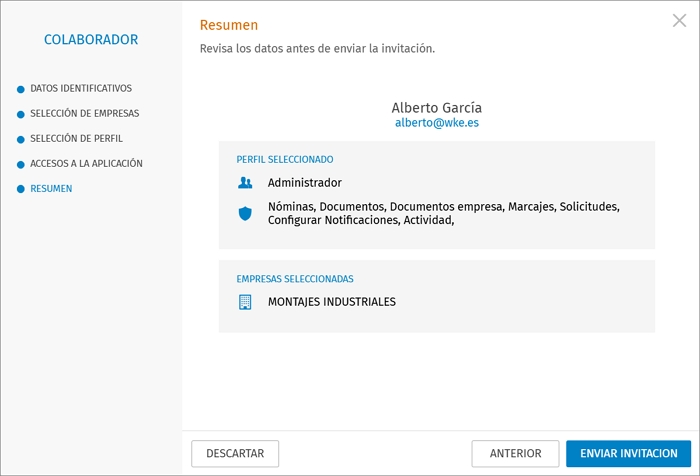The width and height of the screenshot is (700, 476).
Task: Discard the invitation with Descartar
Action: click(235, 454)
